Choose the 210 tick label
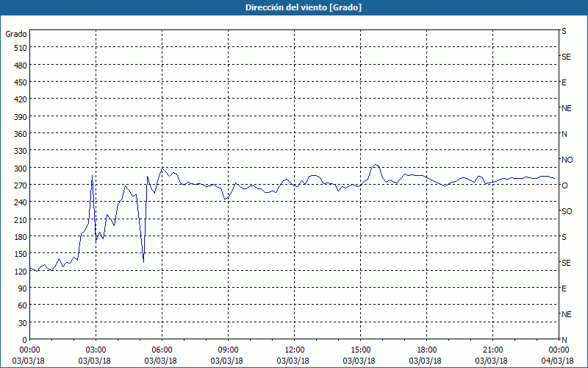The image size is (588, 368). [x=21, y=219]
